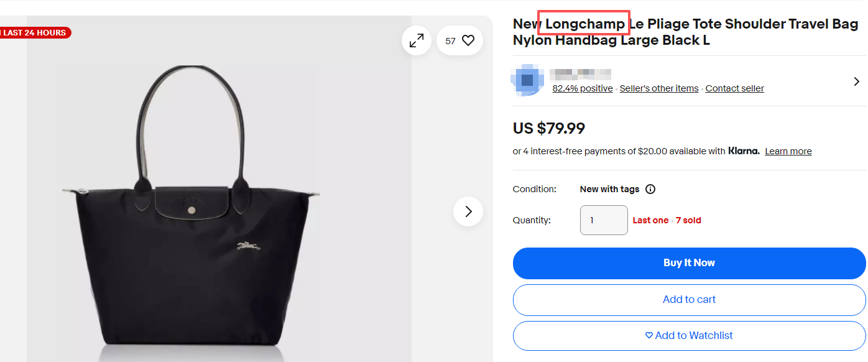
Task: Open Seller's other items
Action: (x=658, y=88)
